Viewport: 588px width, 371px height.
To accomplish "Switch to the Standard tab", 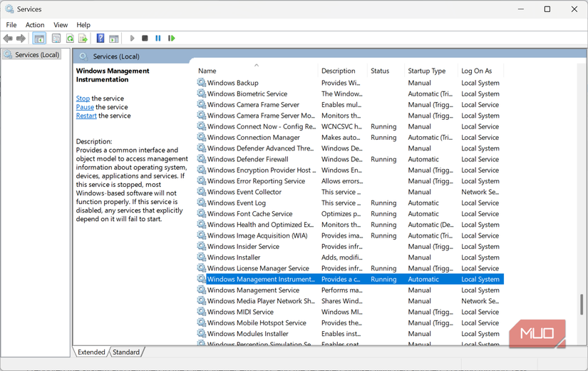I will pyautogui.click(x=126, y=352).
